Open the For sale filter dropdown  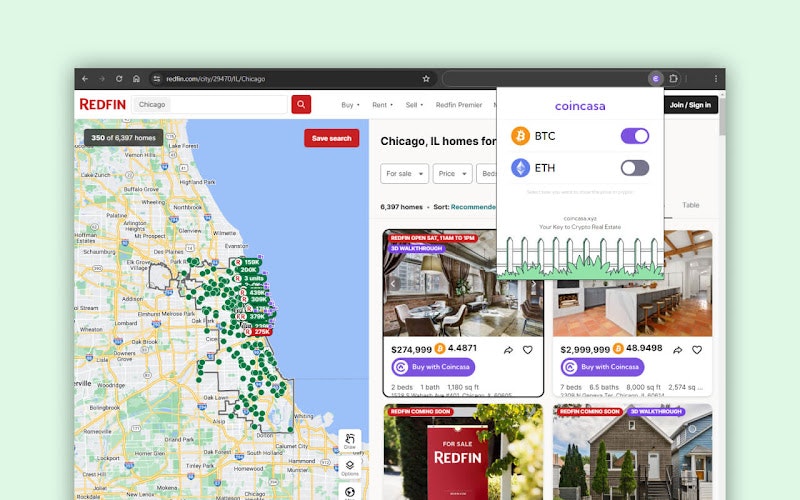(405, 173)
